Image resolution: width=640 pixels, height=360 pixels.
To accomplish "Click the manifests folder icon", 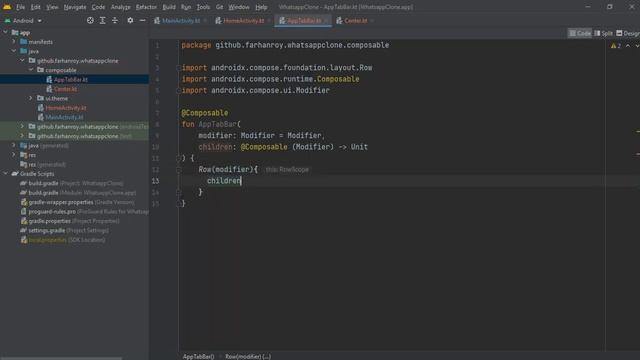I will [24, 42].
